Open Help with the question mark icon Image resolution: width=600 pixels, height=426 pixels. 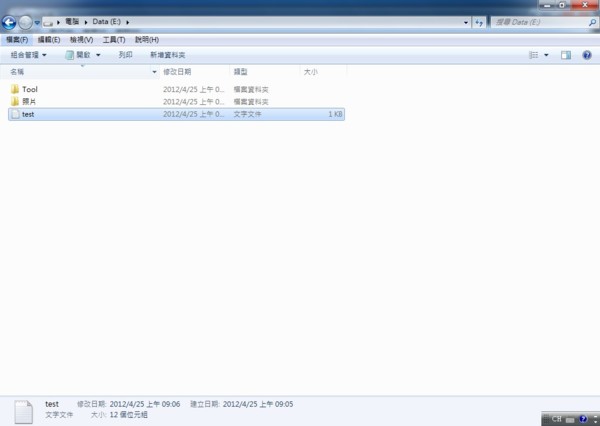pyautogui.click(x=586, y=55)
